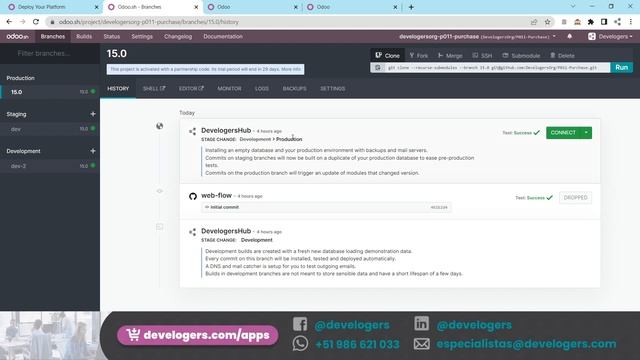This screenshot has width=640, height=360.
Task: Click the Test: Success status of web-flow build
Action: pyautogui.click(x=534, y=198)
